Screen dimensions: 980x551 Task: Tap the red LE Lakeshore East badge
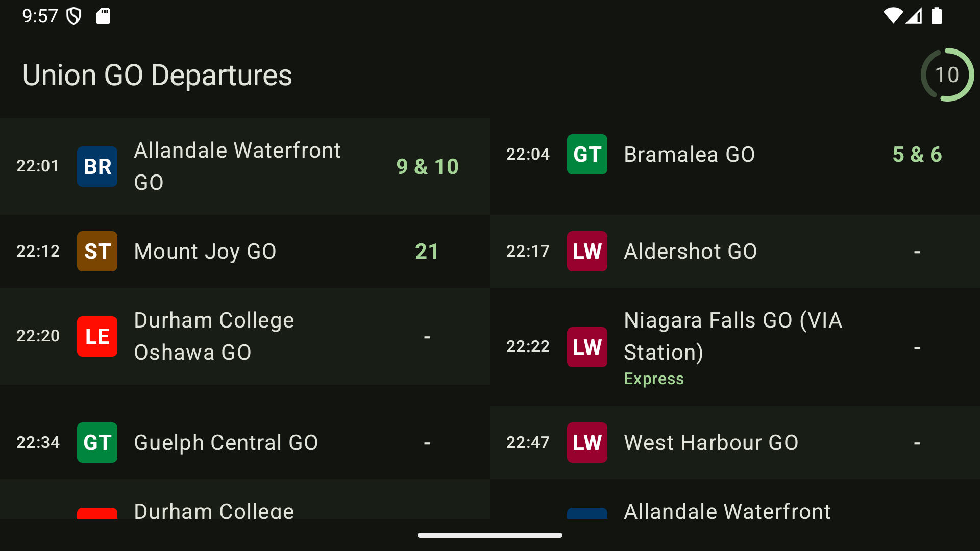click(x=97, y=336)
